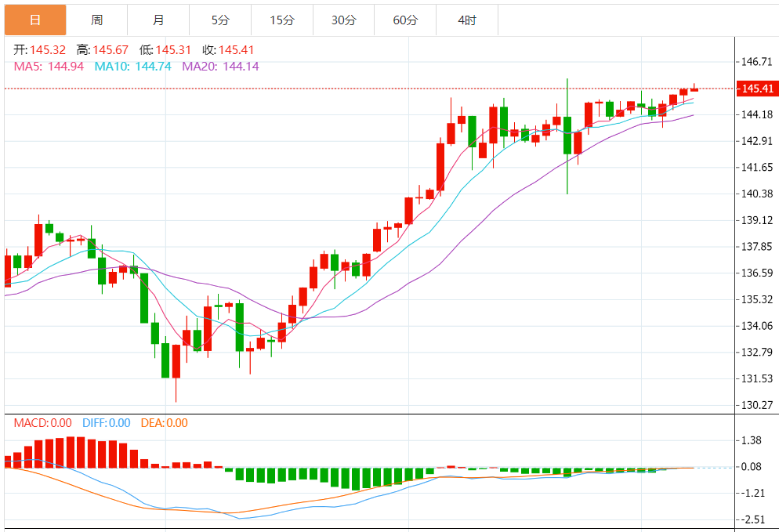Click the -2.51 MACD axis label
The height and width of the screenshot is (532, 779).
coord(752,519)
